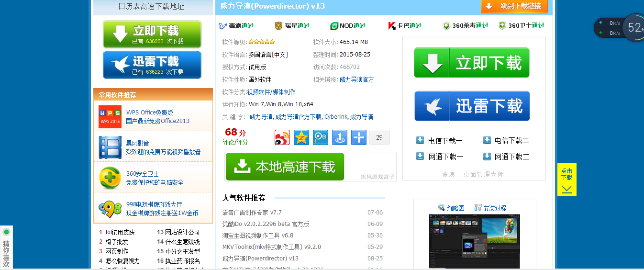Click the 暴风影音 film-strip icon

tap(110, 147)
